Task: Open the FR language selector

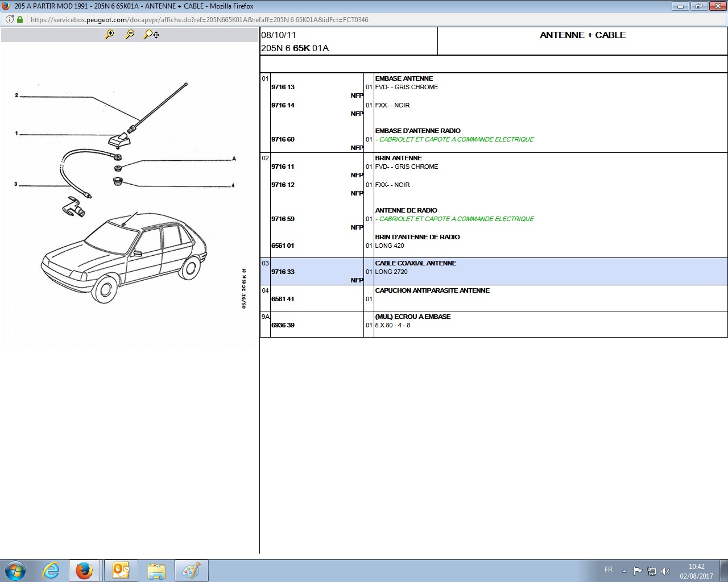Action: point(609,569)
